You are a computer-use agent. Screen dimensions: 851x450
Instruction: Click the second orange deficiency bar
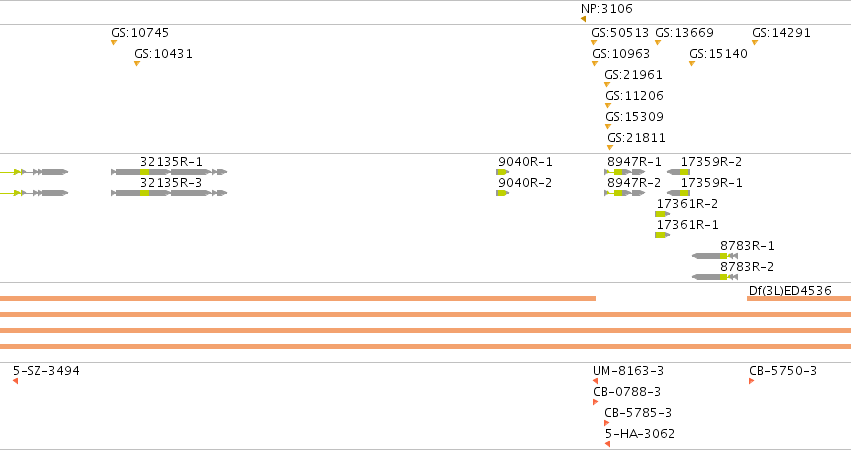426,314
